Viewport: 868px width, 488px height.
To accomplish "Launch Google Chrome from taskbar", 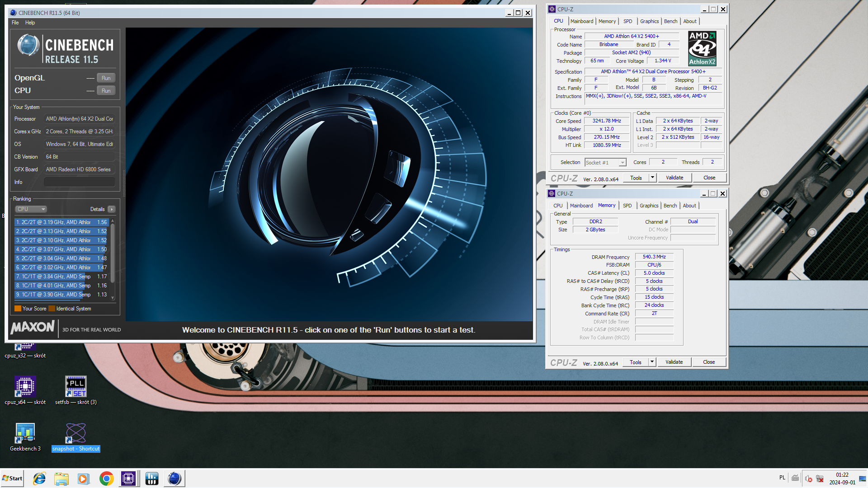I will point(107,479).
